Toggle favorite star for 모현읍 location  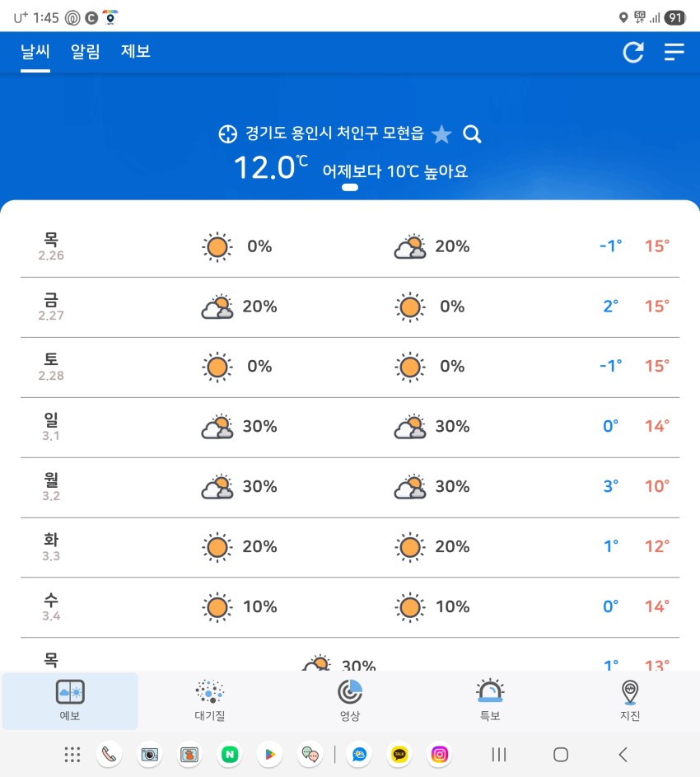(442, 134)
